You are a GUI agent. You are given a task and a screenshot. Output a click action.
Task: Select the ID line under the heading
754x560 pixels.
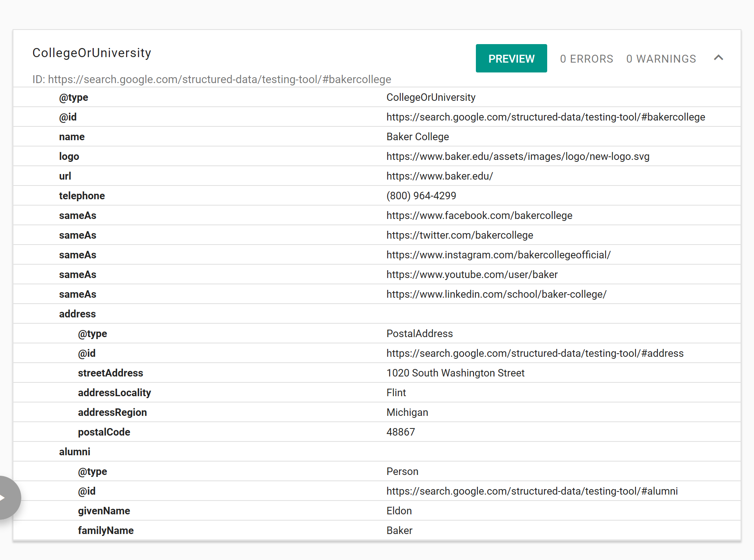point(212,80)
